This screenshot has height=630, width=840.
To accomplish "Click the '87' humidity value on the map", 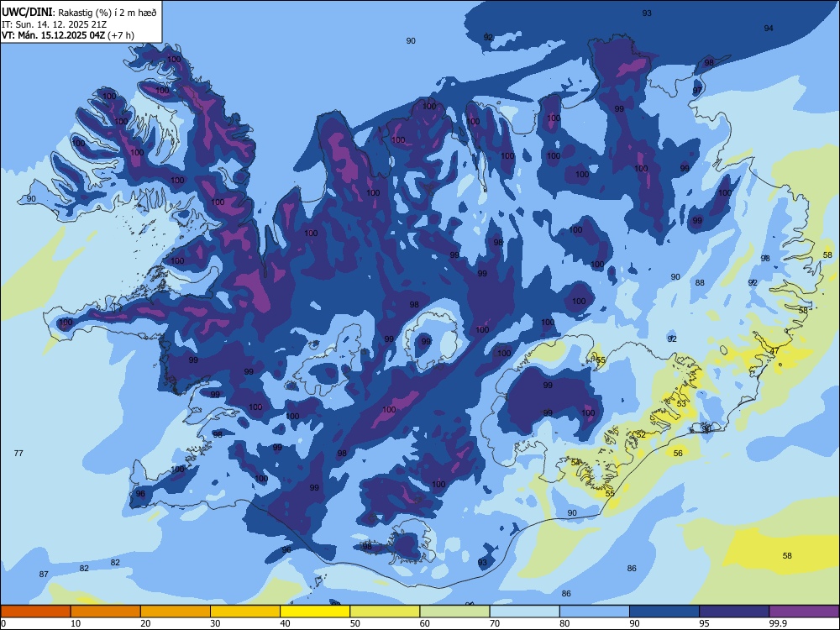I will 44,575.
